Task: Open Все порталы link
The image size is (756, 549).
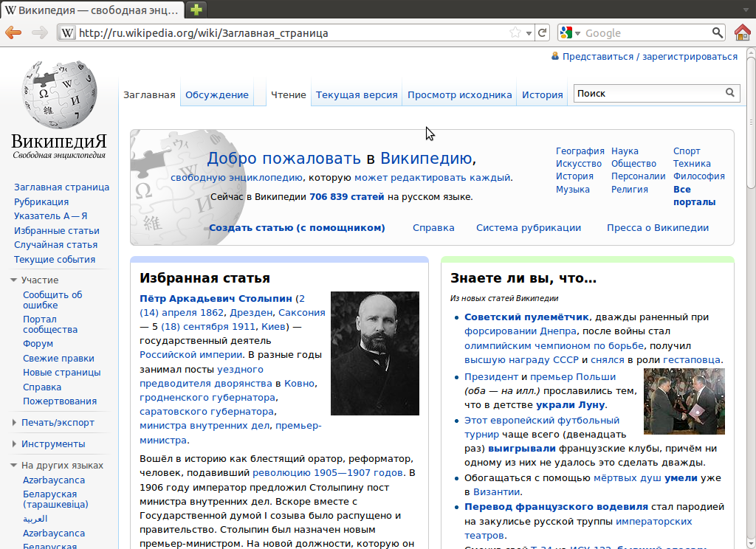Action: click(694, 196)
